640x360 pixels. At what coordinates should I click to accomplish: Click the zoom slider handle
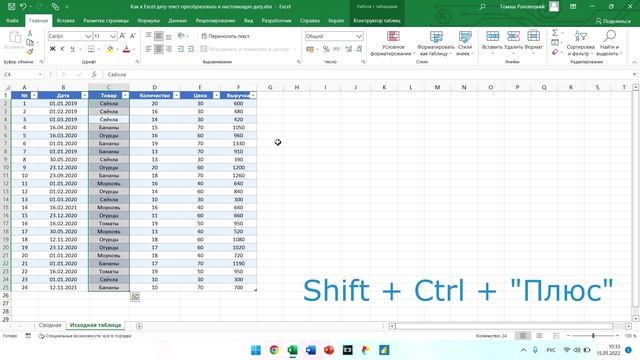click(x=593, y=336)
